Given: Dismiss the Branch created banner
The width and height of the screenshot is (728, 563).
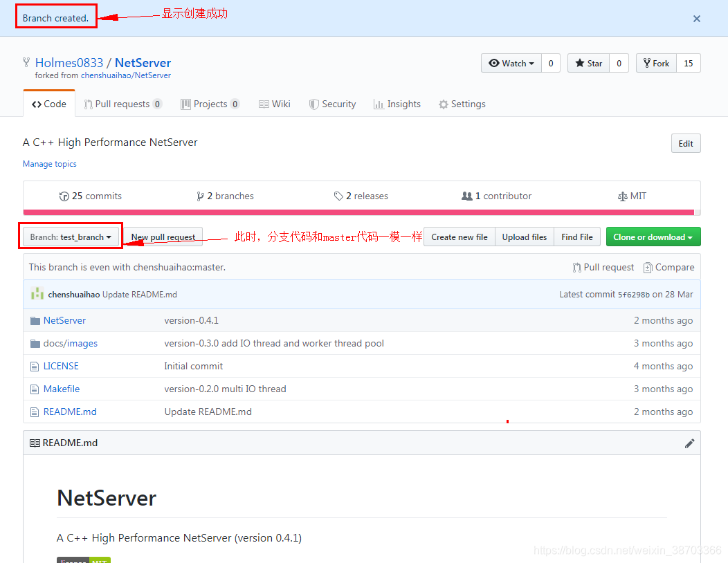Looking at the screenshot, I should click(x=696, y=19).
